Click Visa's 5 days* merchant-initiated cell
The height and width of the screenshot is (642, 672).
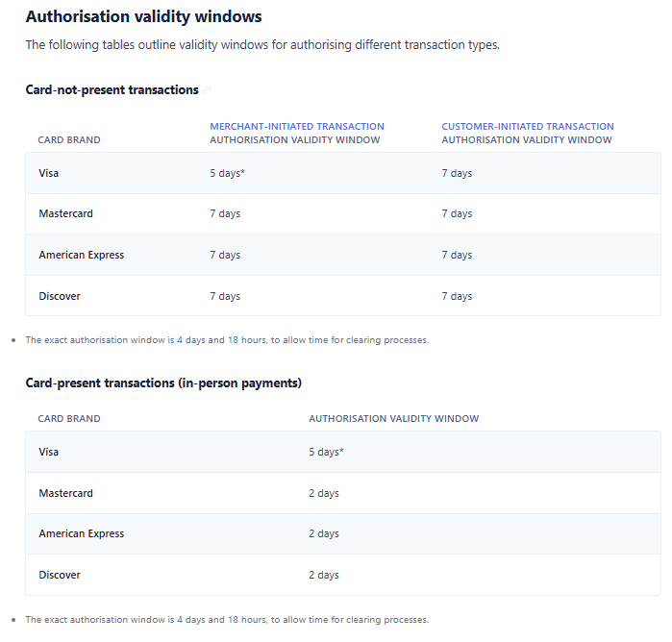tap(227, 173)
